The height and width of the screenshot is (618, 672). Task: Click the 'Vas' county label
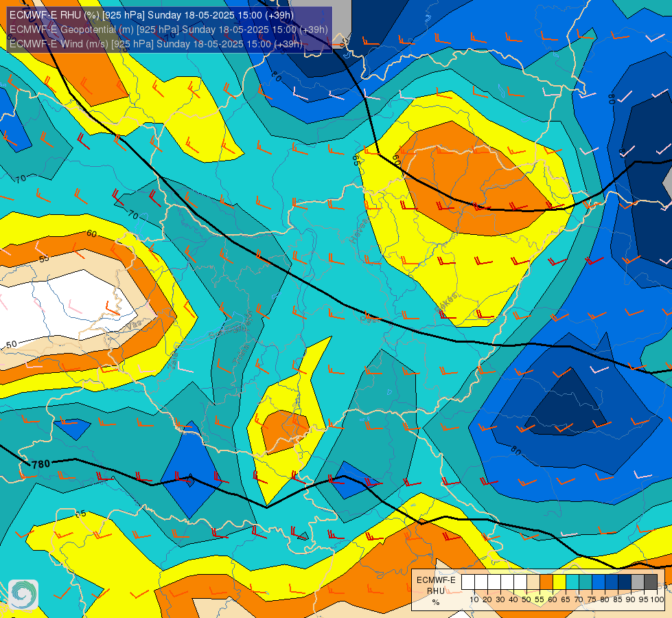coord(134,326)
